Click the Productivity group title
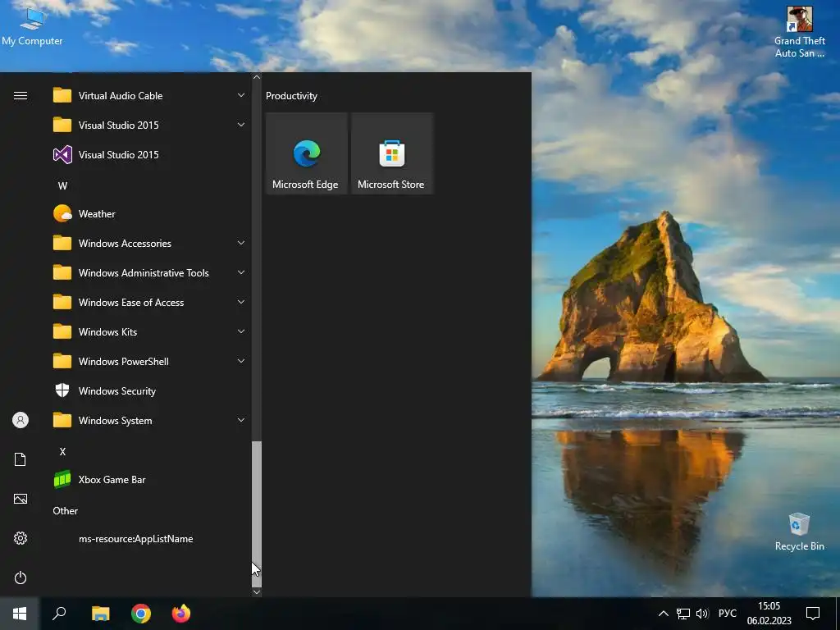Screen dimensions: 840x630 (291, 96)
